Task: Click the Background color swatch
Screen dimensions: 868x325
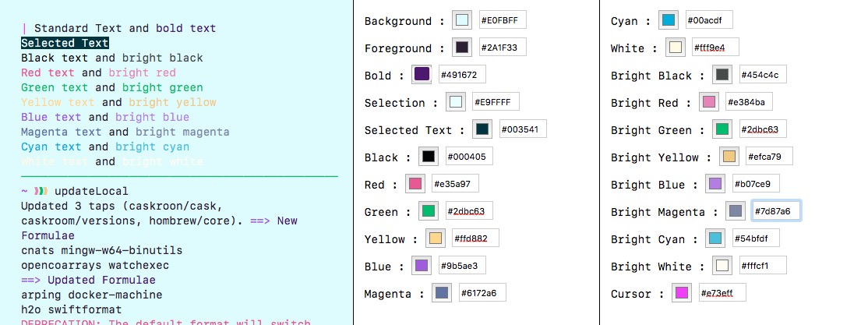Action: point(463,20)
